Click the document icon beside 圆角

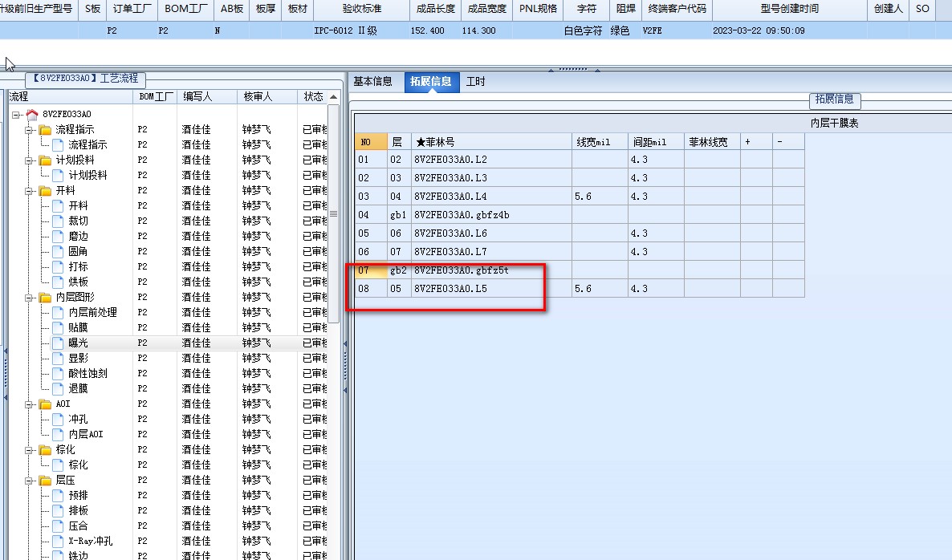(58, 251)
